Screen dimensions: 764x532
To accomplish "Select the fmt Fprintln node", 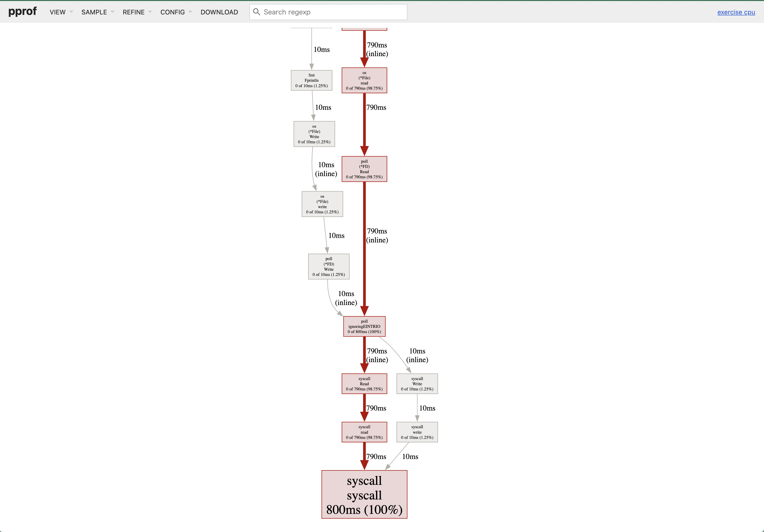I will pyautogui.click(x=311, y=80).
